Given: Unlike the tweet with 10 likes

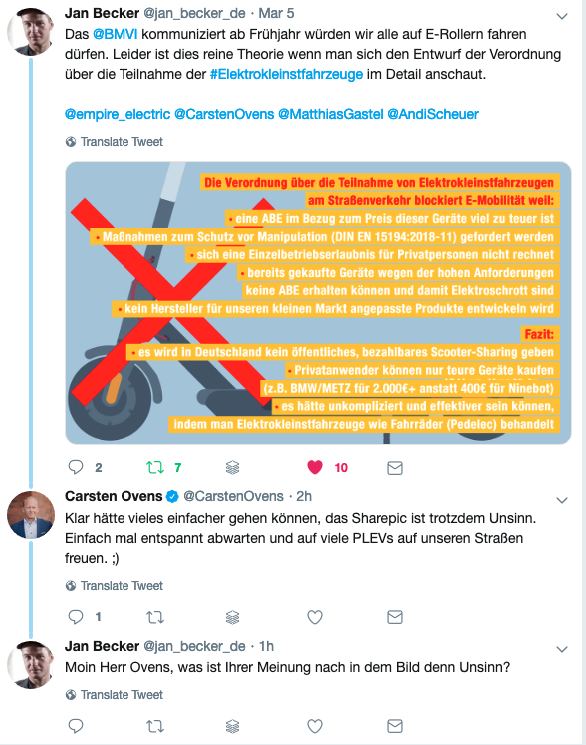Looking at the screenshot, I should (315, 468).
